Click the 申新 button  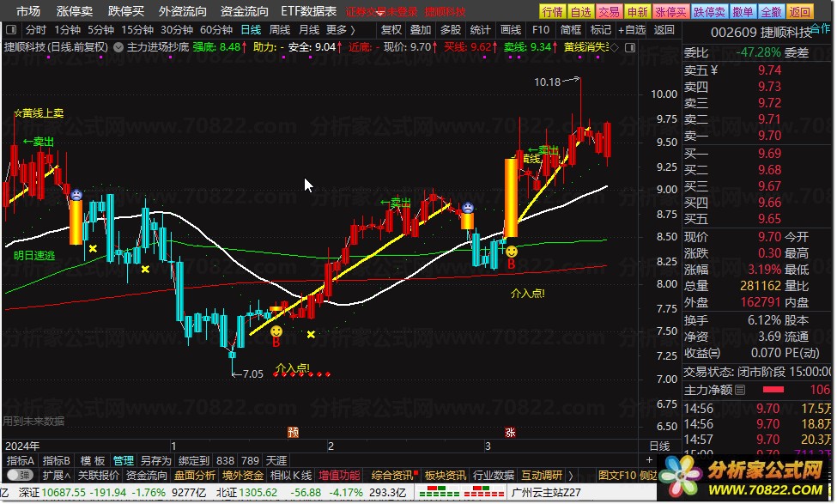637,12
